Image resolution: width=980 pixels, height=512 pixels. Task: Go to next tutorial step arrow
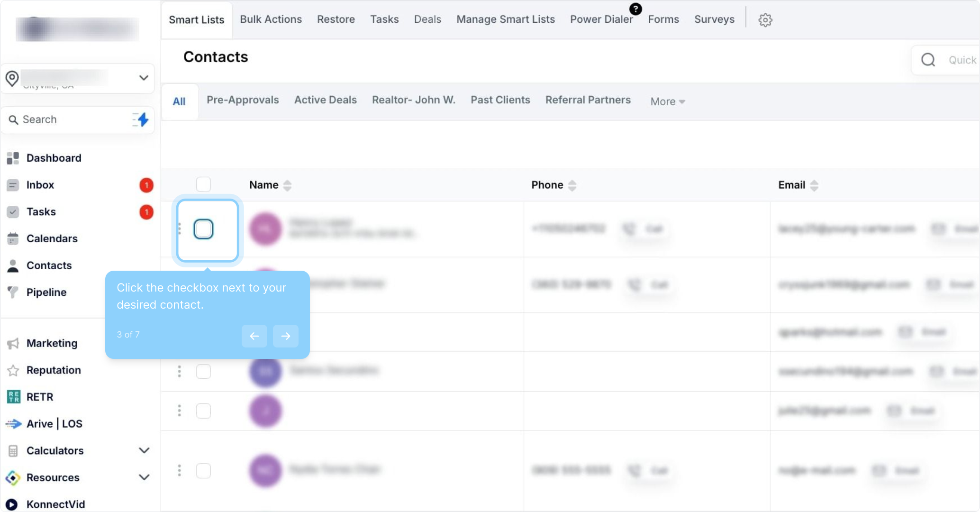coord(285,336)
